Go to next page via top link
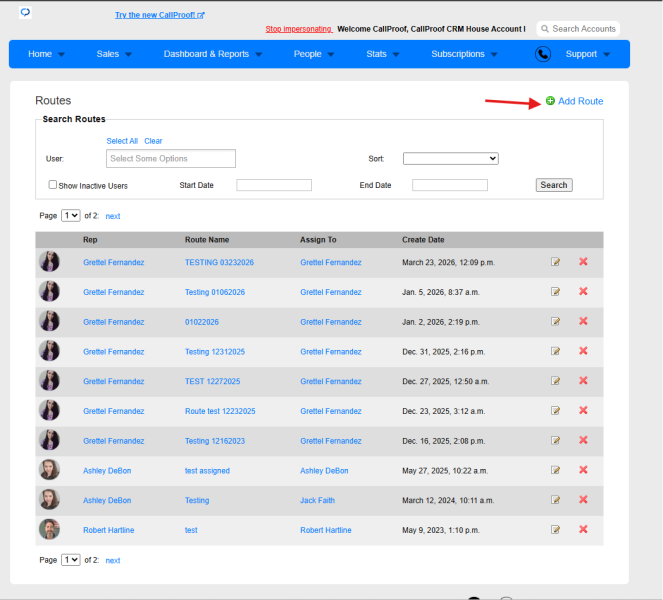Viewport: 663px width, 600px height. pyautogui.click(x=113, y=216)
